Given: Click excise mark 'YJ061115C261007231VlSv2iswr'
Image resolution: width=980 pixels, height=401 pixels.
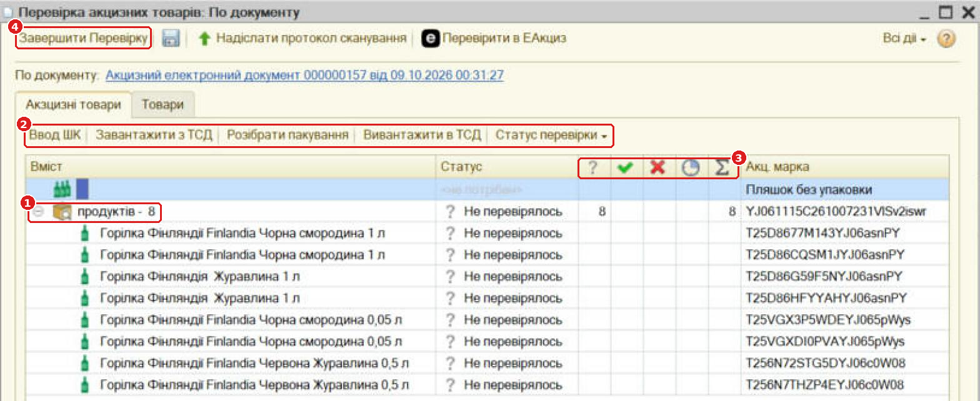Looking at the screenshot, I should pos(836,212).
